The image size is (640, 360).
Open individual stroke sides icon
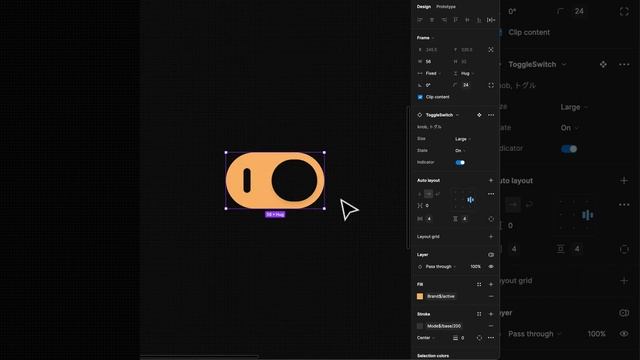pyautogui.click(x=479, y=338)
